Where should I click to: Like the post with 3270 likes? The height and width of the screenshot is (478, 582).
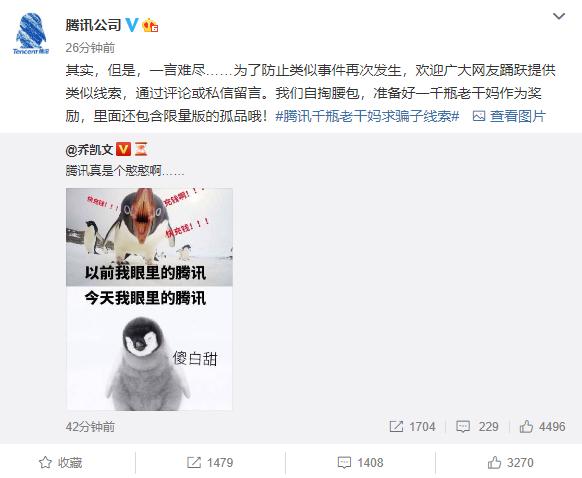(x=510, y=463)
